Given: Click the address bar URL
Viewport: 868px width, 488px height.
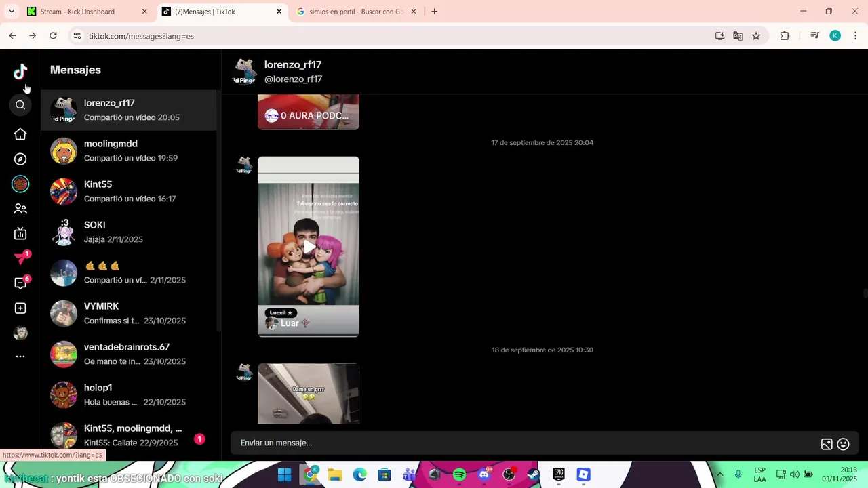Looking at the screenshot, I should click(x=141, y=36).
